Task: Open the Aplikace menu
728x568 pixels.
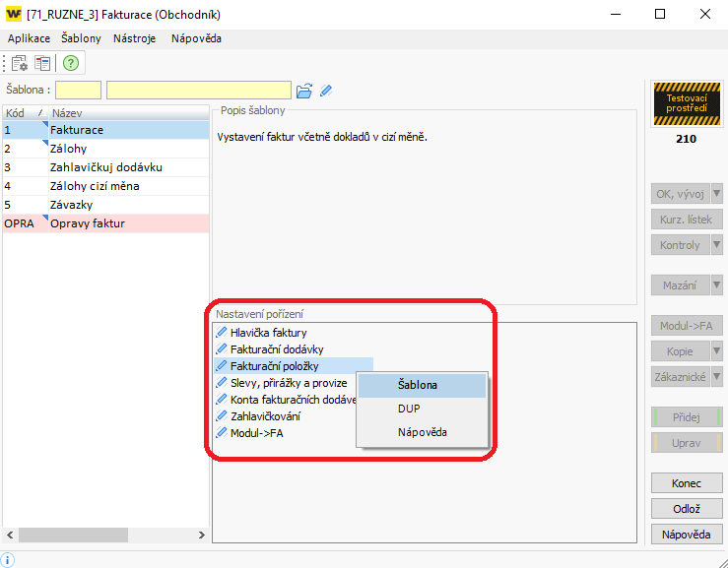Action: coord(29,38)
